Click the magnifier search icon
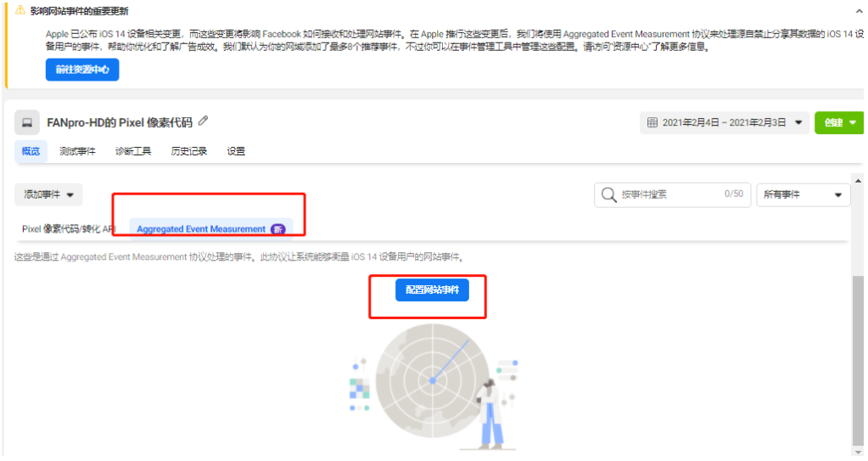 coord(608,194)
